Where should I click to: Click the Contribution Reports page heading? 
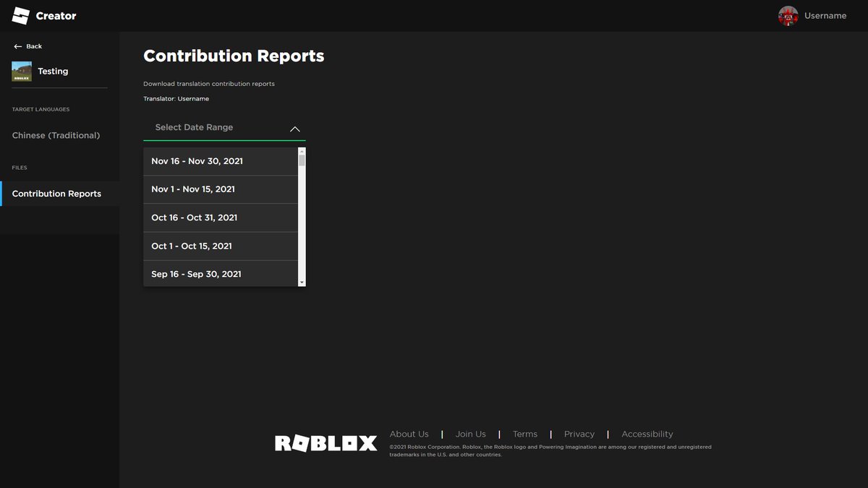coord(234,56)
